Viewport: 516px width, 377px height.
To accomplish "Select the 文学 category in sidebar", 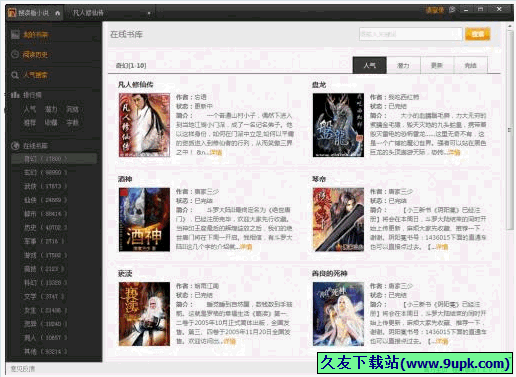I will pos(45,297).
